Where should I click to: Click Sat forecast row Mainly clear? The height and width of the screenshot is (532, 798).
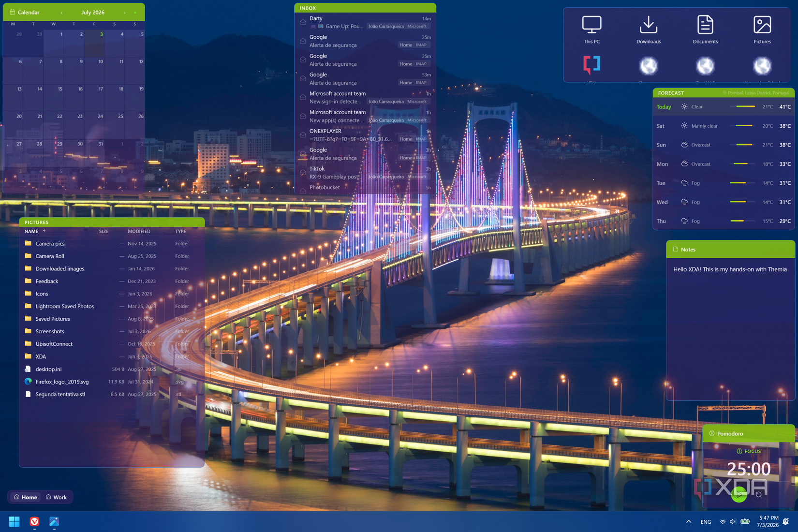pos(724,126)
